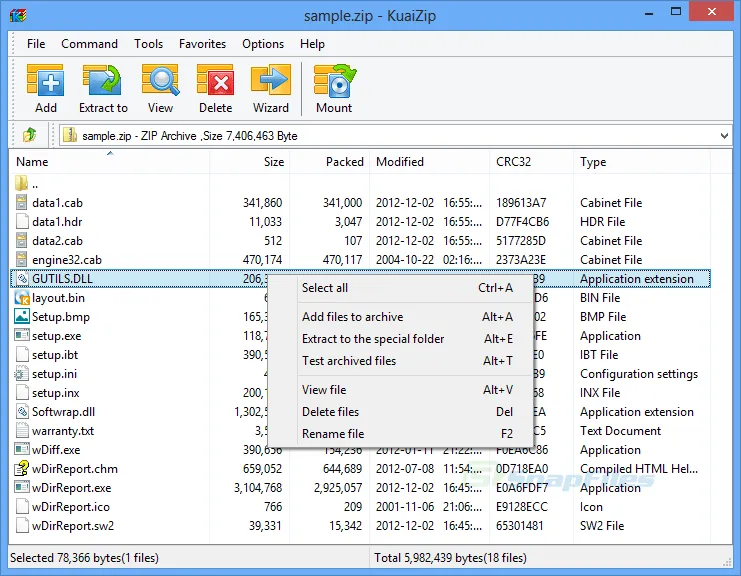This screenshot has height=576, width=741.
Task: Click the wDirReport.ico file icon
Action: tap(22, 506)
